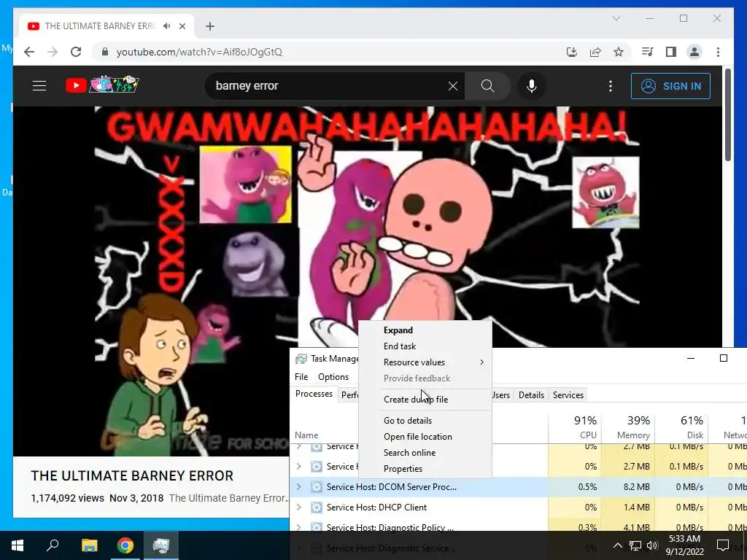Open taskbar search magnifier
The width and height of the screenshot is (747, 560).
click(53, 545)
